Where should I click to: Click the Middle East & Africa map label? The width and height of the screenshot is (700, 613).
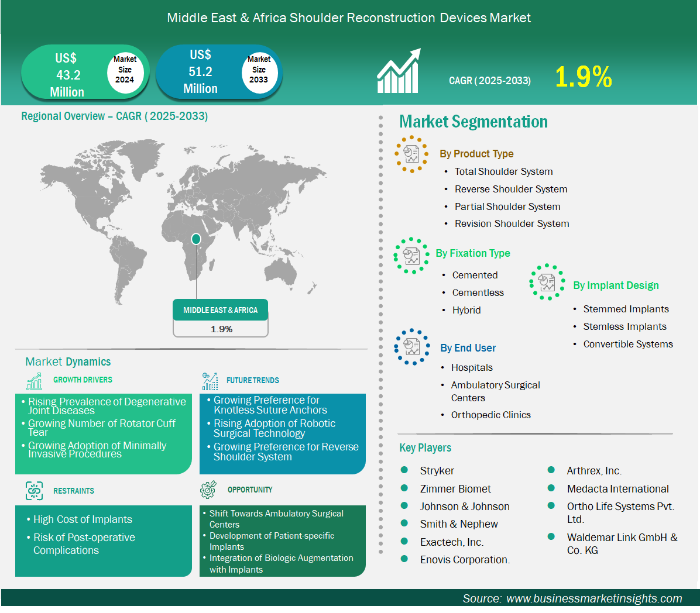(220, 310)
